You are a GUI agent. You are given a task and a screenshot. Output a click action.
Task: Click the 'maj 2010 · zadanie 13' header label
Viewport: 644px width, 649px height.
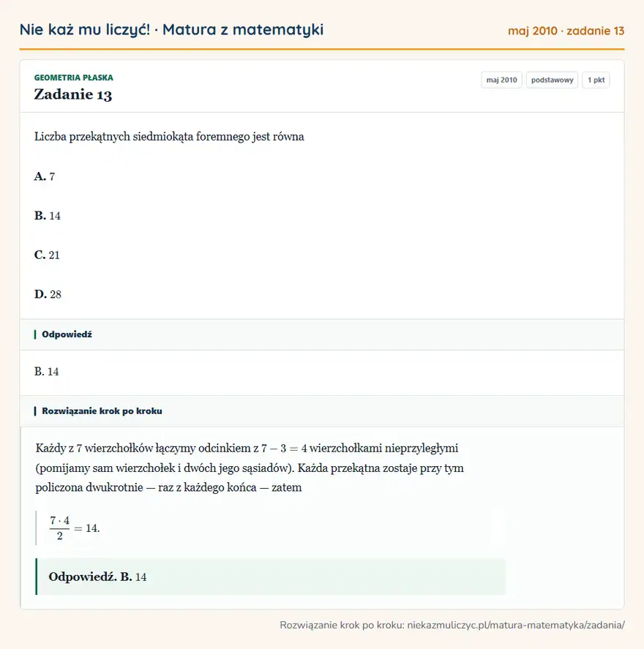(x=566, y=31)
